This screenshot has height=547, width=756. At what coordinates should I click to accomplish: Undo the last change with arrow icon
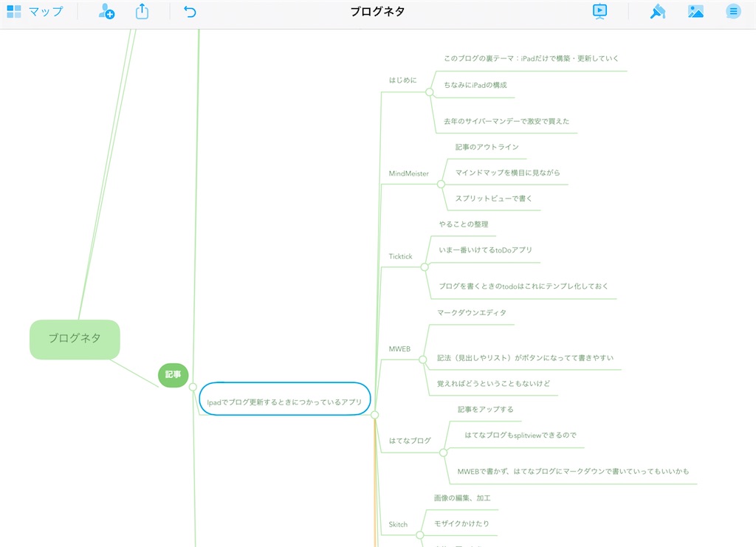(x=190, y=12)
